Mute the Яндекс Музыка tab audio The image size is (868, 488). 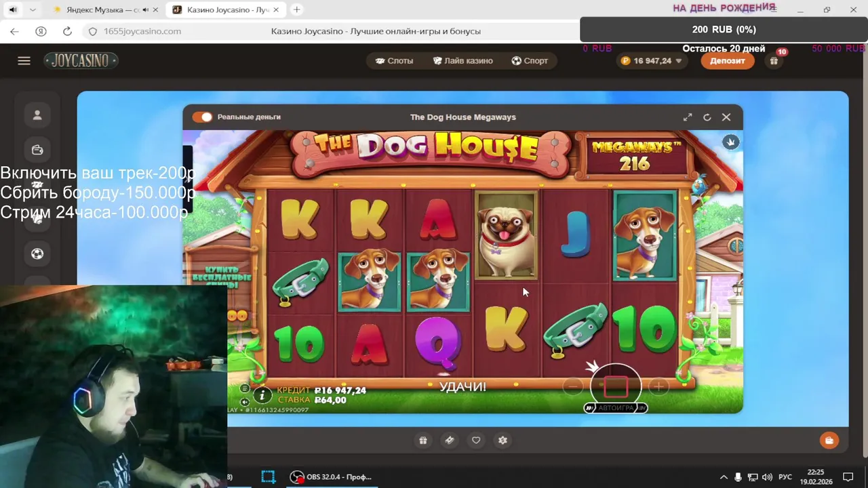(x=146, y=10)
